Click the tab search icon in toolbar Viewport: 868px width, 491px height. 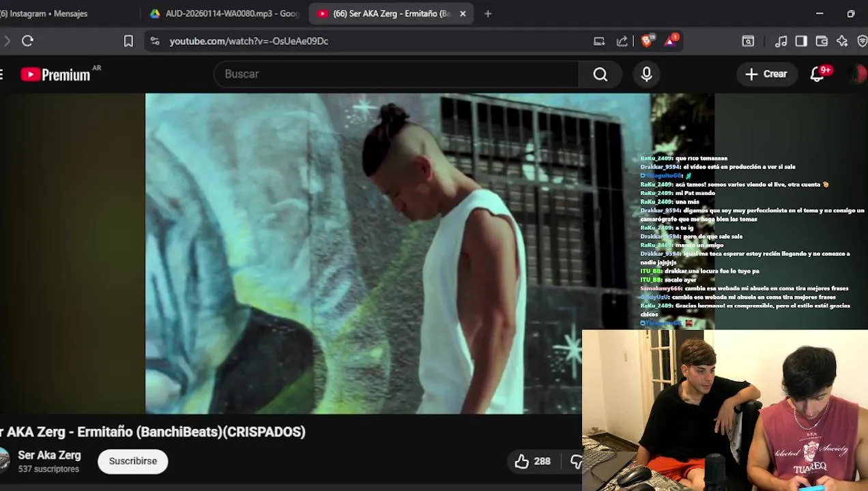[748, 41]
